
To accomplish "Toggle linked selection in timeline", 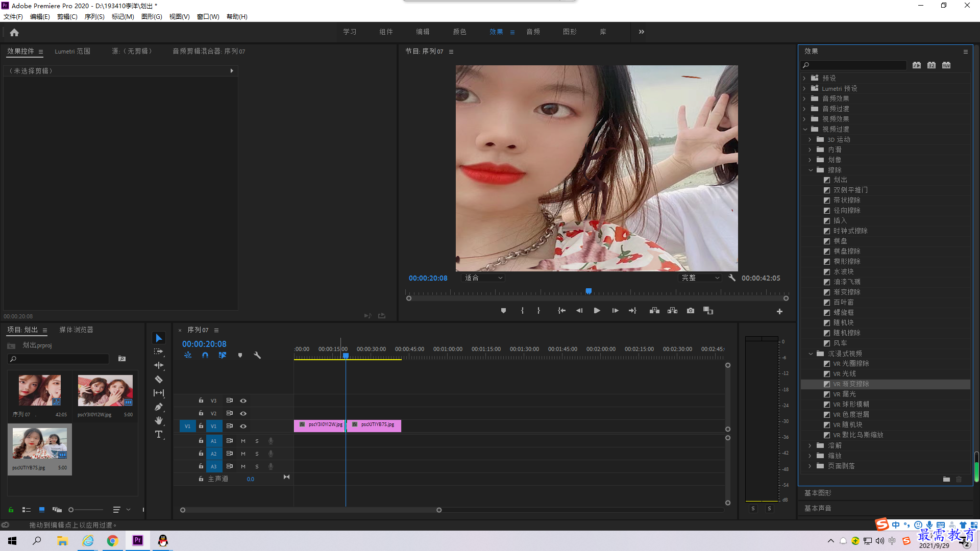I will [x=223, y=355].
